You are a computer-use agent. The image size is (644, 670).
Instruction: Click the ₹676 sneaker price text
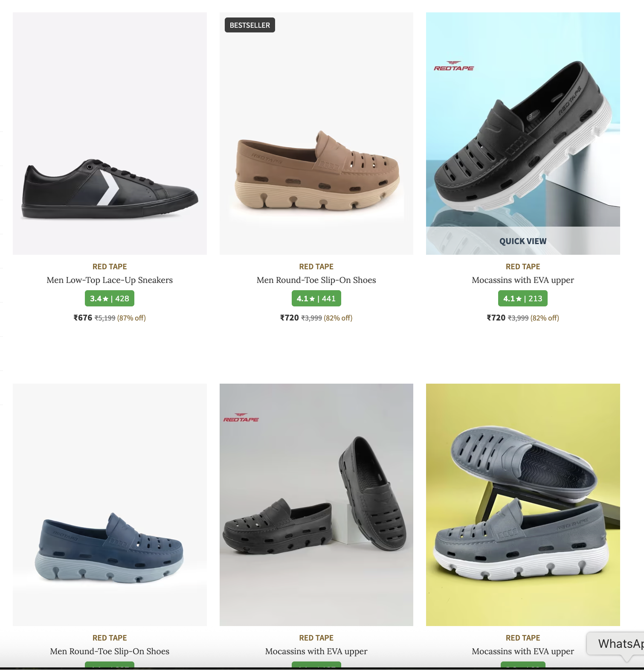point(83,318)
